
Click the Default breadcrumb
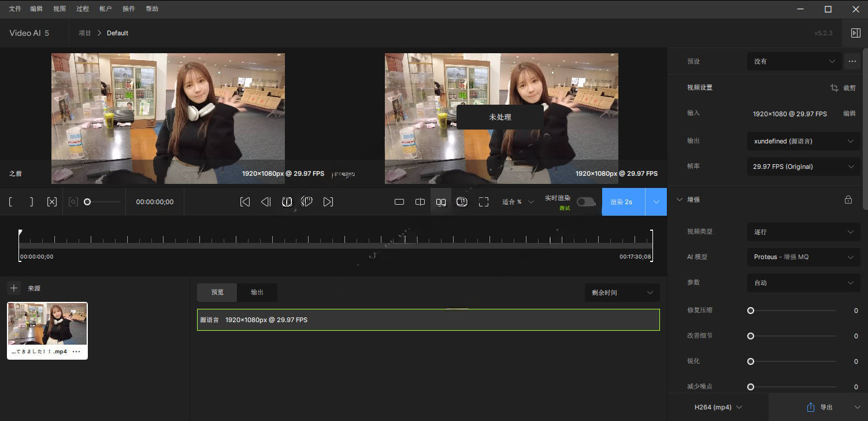pyautogui.click(x=117, y=33)
